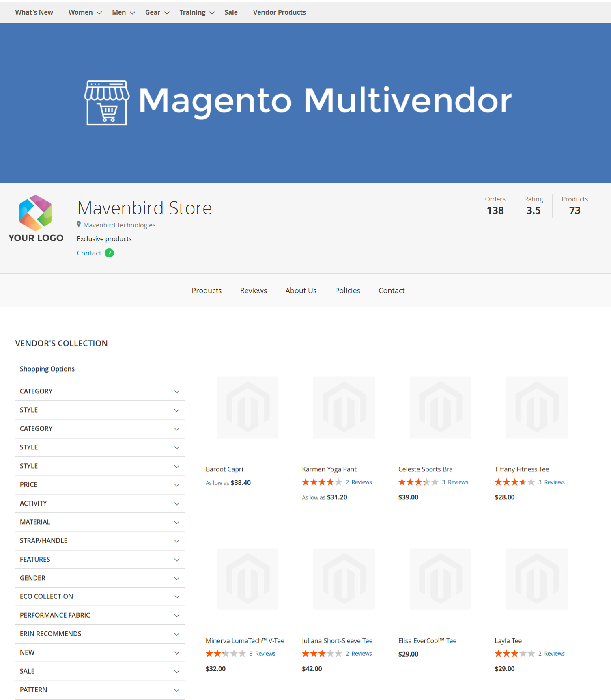The image size is (611, 700).
Task: View the 2 Reviews for Karmen Yoga Pant
Action: (x=359, y=482)
